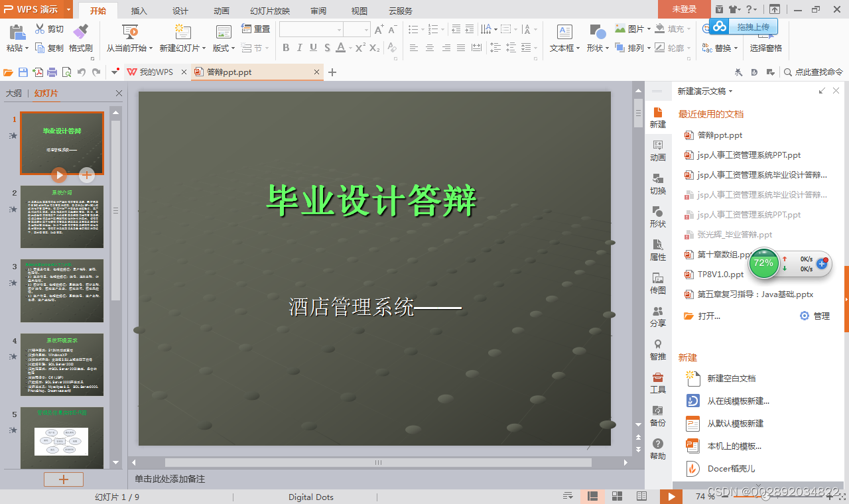Toggle italic formatting
The height and width of the screenshot is (504, 849).
pos(300,47)
